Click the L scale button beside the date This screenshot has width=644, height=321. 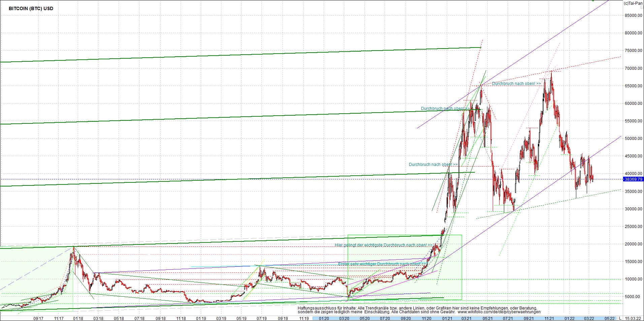(620, 318)
